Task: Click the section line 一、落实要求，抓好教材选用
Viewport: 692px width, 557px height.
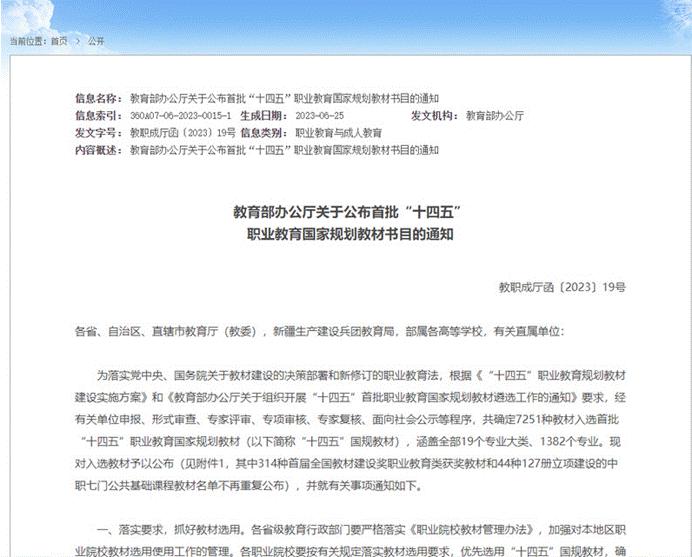Action: point(361,530)
